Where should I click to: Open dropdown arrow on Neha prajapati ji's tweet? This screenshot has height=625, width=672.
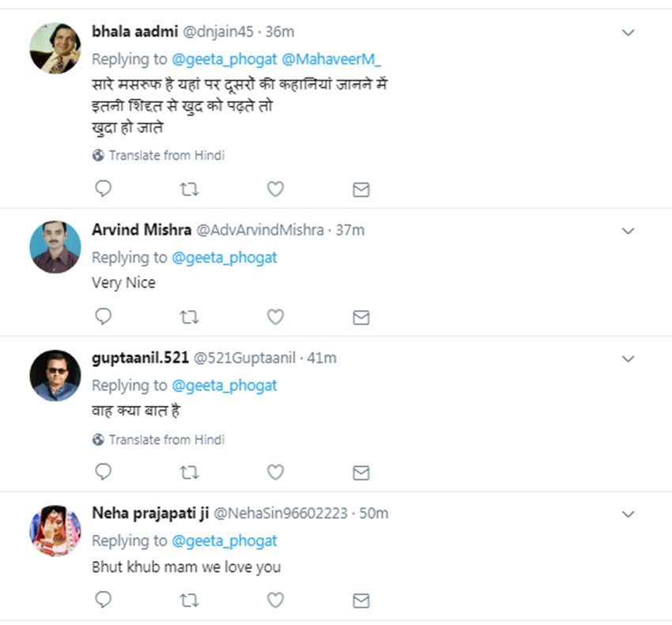pyautogui.click(x=628, y=514)
